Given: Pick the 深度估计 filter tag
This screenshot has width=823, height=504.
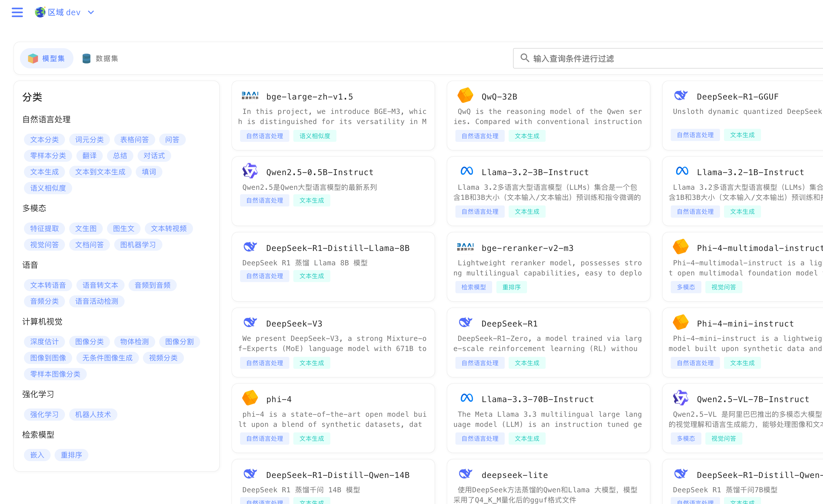Looking at the screenshot, I should [44, 342].
